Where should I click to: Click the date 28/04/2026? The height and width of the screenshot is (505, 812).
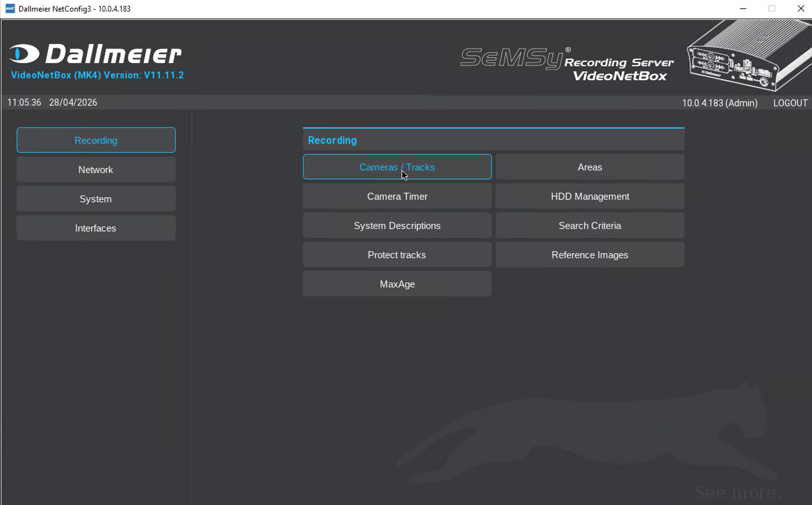(x=73, y=102)
